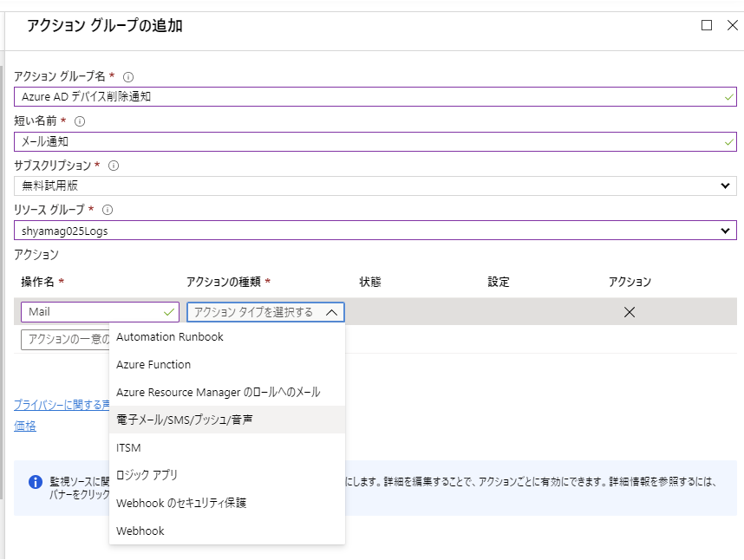Choose Azure Resource Manager のロールへのメール

[x=227, y=392]
